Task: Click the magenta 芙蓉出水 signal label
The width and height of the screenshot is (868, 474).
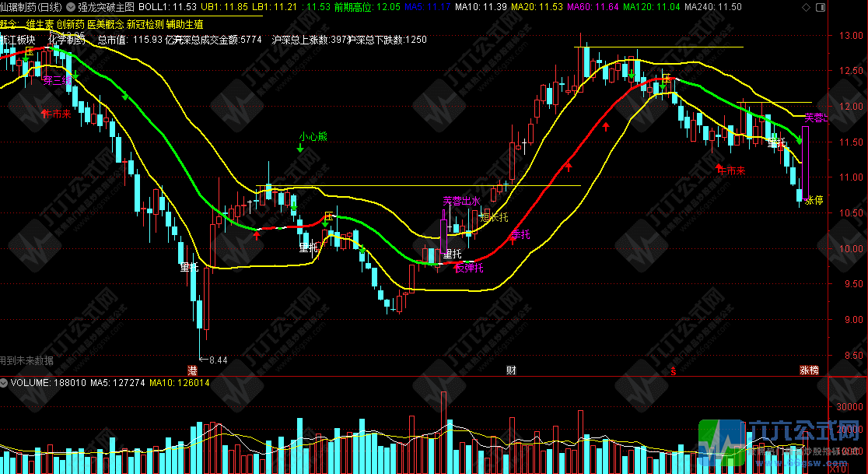Action: [462, 201]
